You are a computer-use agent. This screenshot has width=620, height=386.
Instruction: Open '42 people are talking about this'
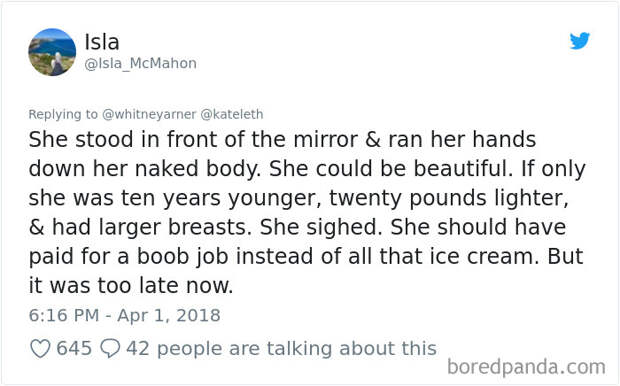pos(281,349)
